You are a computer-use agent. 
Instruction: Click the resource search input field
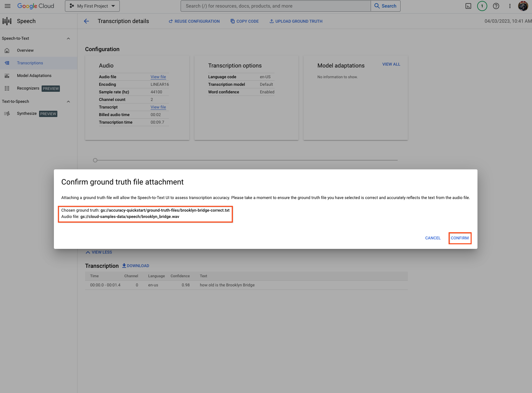275,6
